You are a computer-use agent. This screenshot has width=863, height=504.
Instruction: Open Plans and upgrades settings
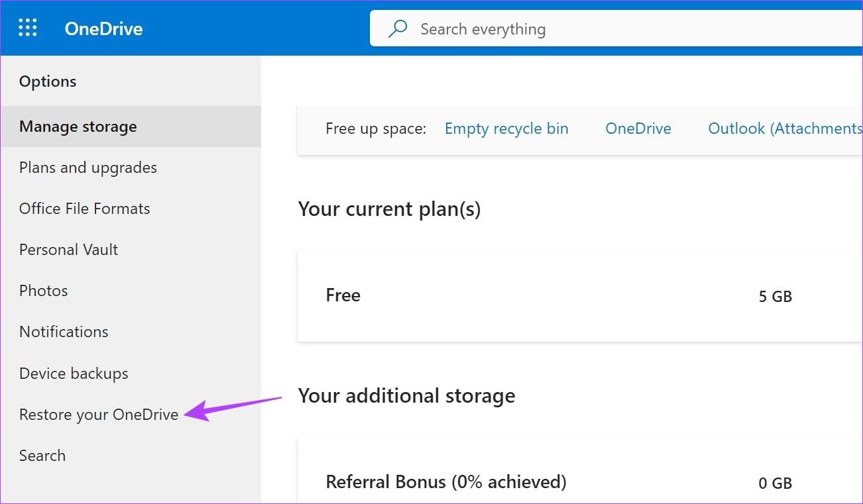coord(87,167)
